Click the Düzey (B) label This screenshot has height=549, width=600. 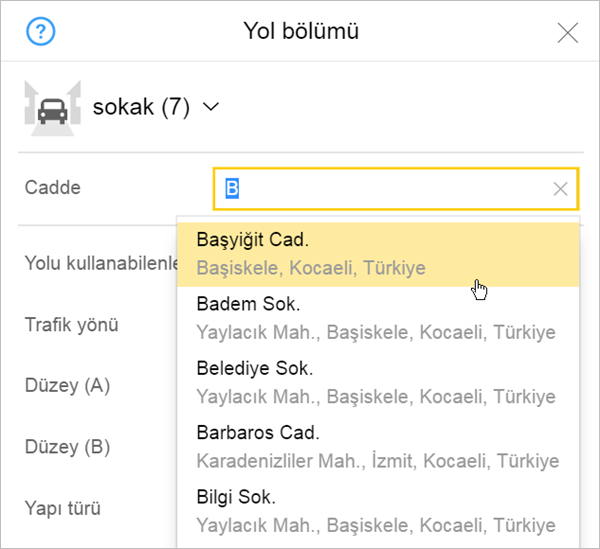67,447
